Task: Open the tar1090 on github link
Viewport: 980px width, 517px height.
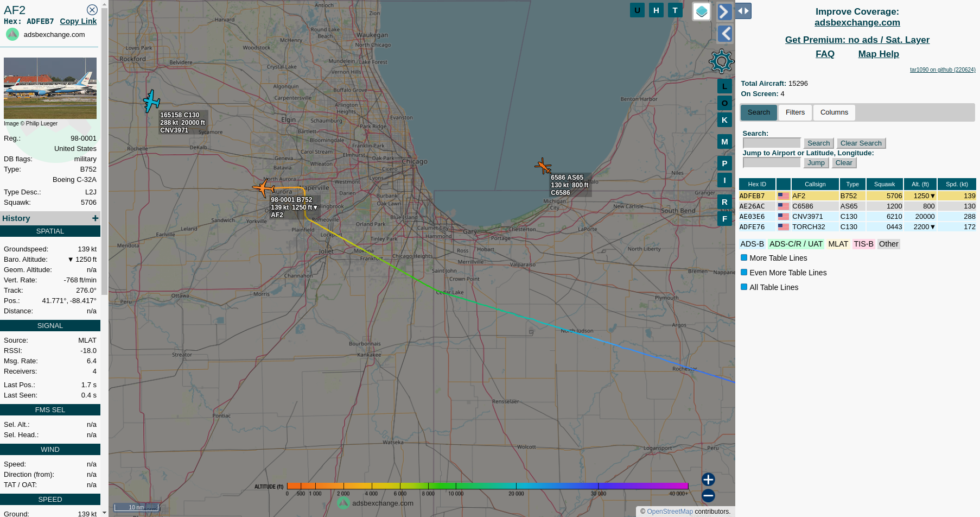Action: pos(943,70)
